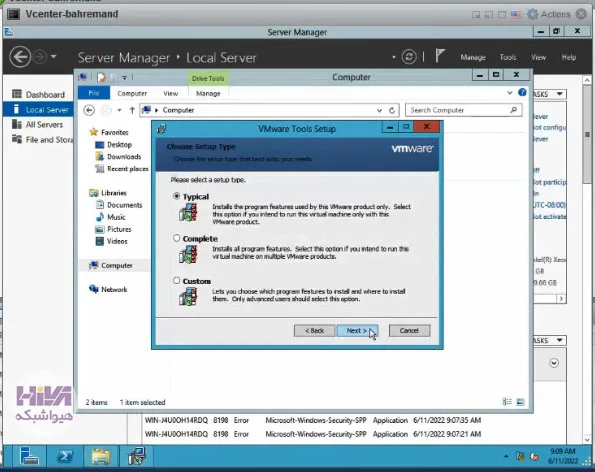Image resolution: width=595 pixels, height=472 pixels.
Task: Click the Server Manager back arrow
Action: 20,57
